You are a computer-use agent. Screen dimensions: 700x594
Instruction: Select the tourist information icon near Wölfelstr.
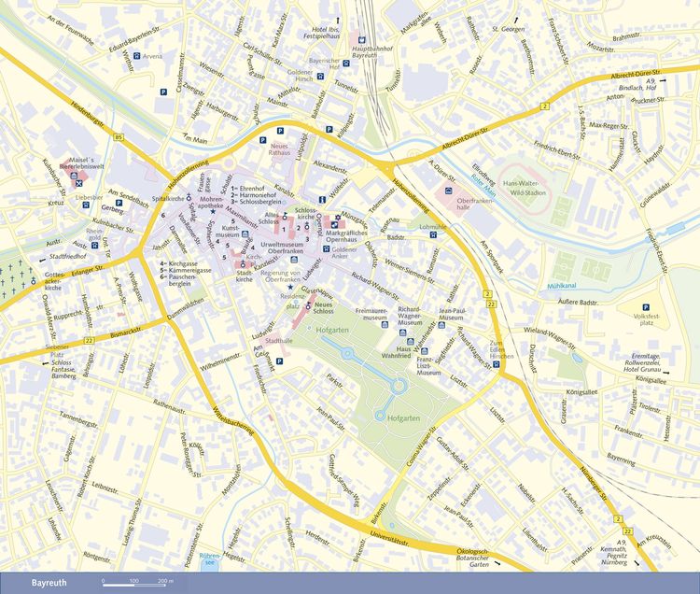(320, 199)
